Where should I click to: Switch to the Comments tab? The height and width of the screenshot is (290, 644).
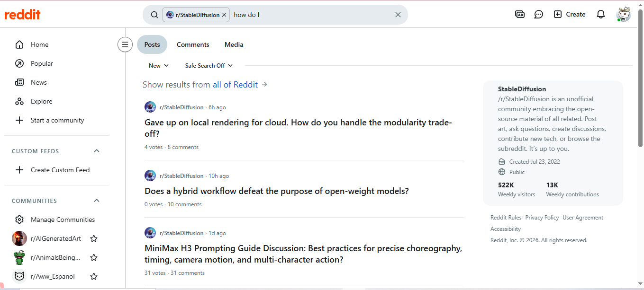point(193,44)
